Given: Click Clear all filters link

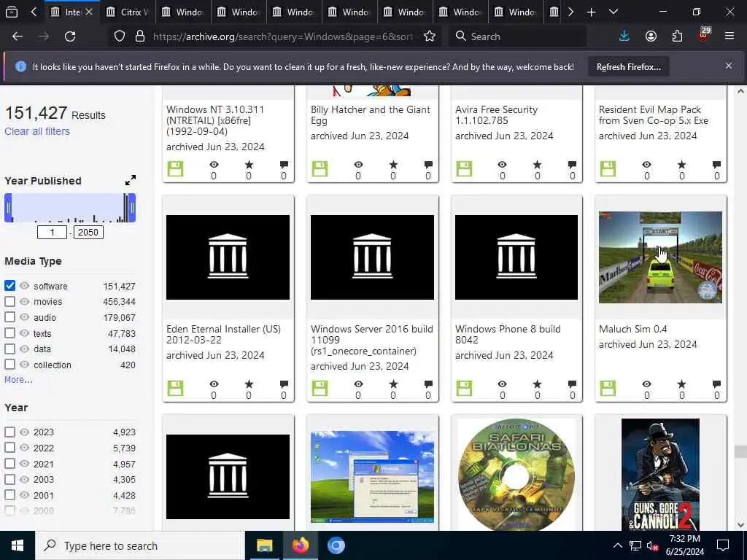Looking at the screenshot, I should tap(37, 131).
